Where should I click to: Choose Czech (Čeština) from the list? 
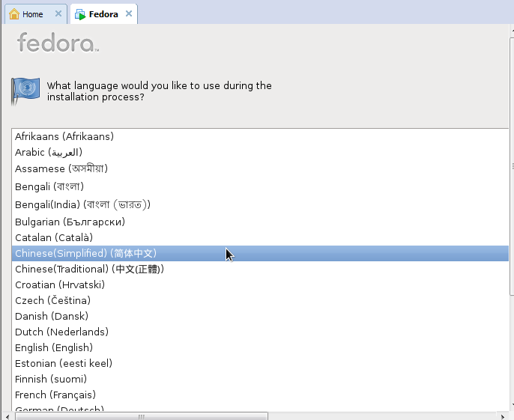[260, 300]
